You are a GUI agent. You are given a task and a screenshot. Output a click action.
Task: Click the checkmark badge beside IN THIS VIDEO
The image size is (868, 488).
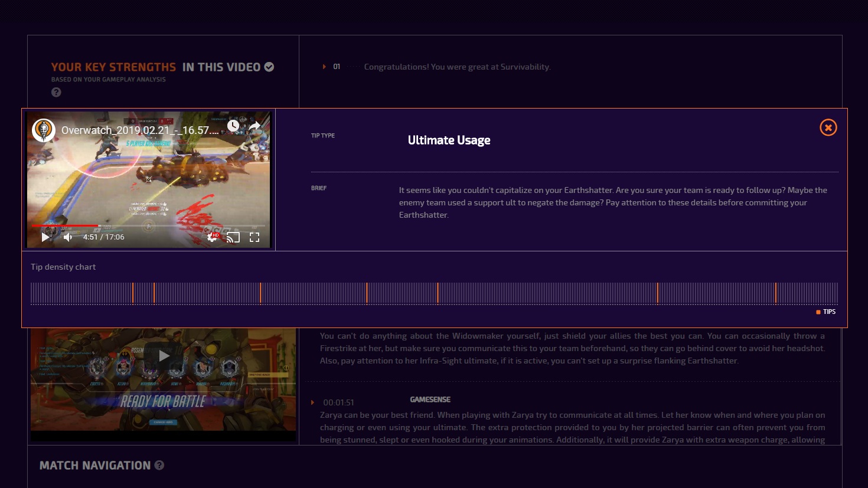click(269, 67)
